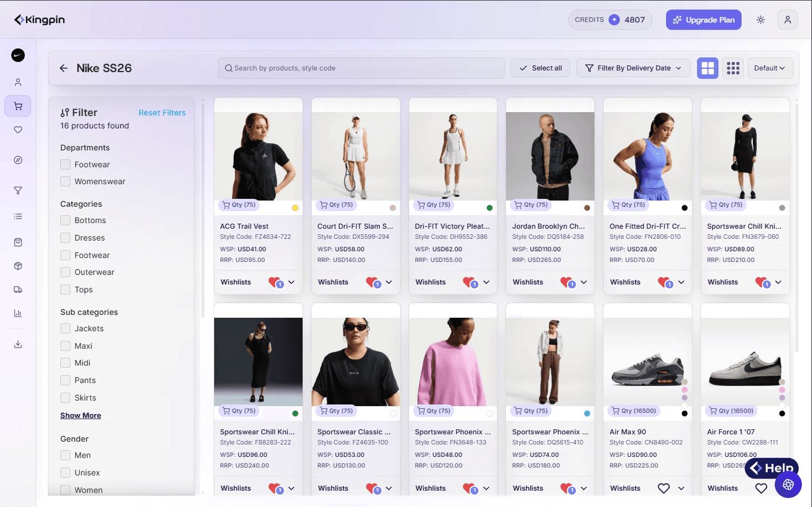Switch to large grid view
Screen dimensions: 812x507
point(708,68)
